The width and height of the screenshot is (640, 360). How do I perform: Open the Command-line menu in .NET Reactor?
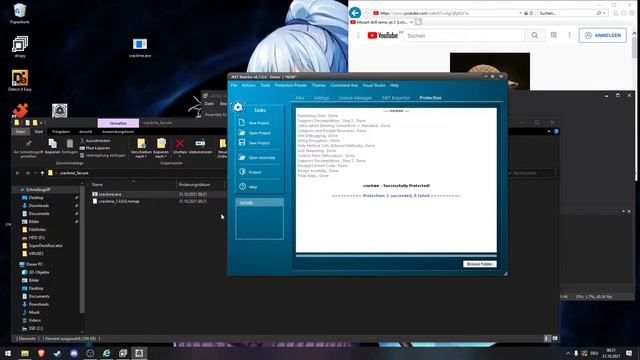(344, 85)
